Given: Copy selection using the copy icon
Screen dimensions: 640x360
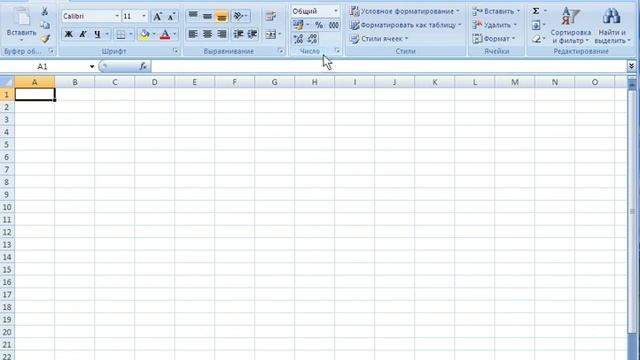Looking at the screenshot, I should [x=45, y=25].
